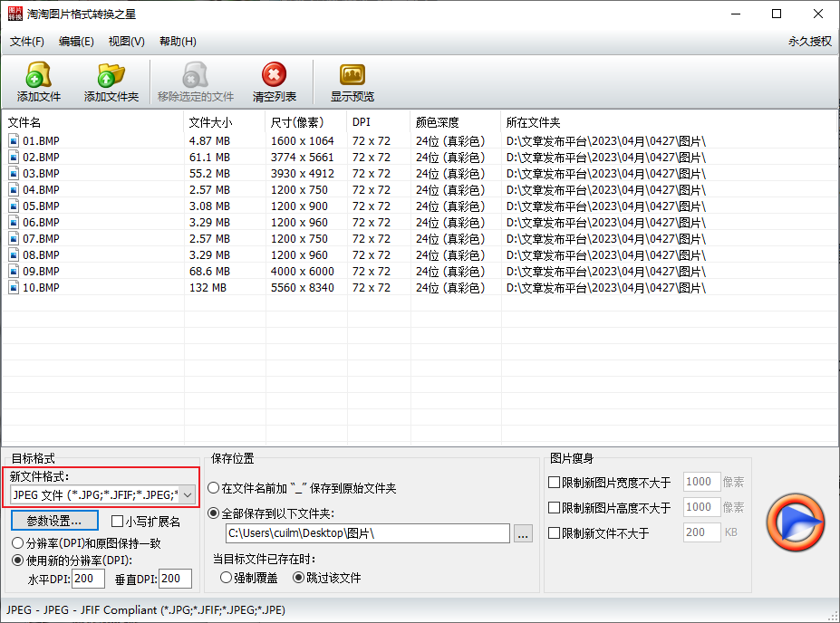Select keep original DPI radio option
Image resolution: width=840 pixels, height=623 pixels.
pos(18,543)
